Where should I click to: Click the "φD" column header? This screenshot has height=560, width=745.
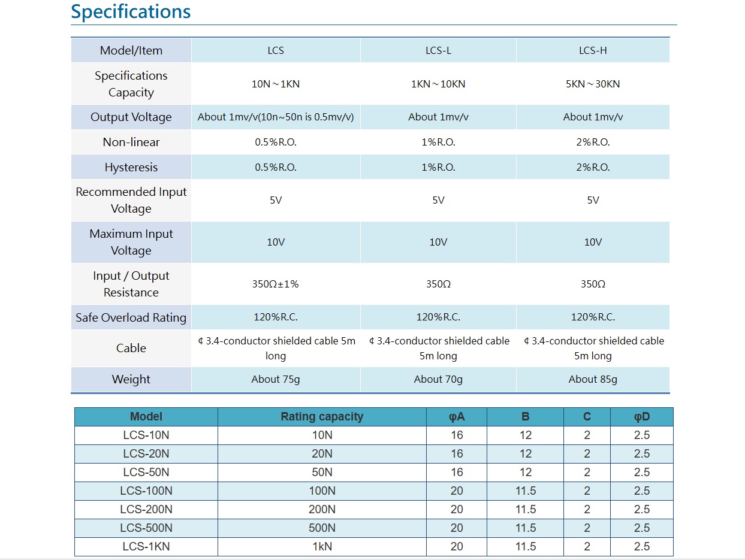pos(642,416)
